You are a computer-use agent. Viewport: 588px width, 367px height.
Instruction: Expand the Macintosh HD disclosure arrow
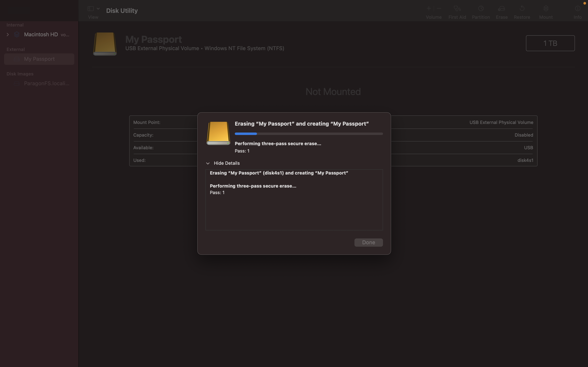click(8, 34)
